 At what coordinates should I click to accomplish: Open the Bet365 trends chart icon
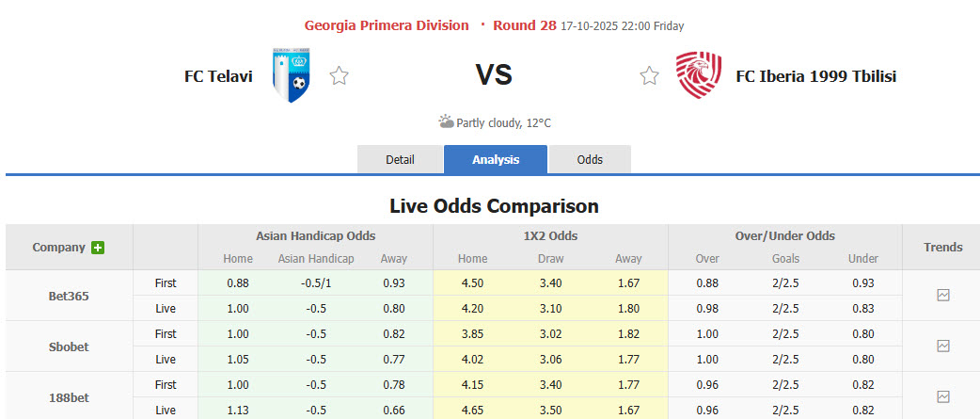pos(943,295)
